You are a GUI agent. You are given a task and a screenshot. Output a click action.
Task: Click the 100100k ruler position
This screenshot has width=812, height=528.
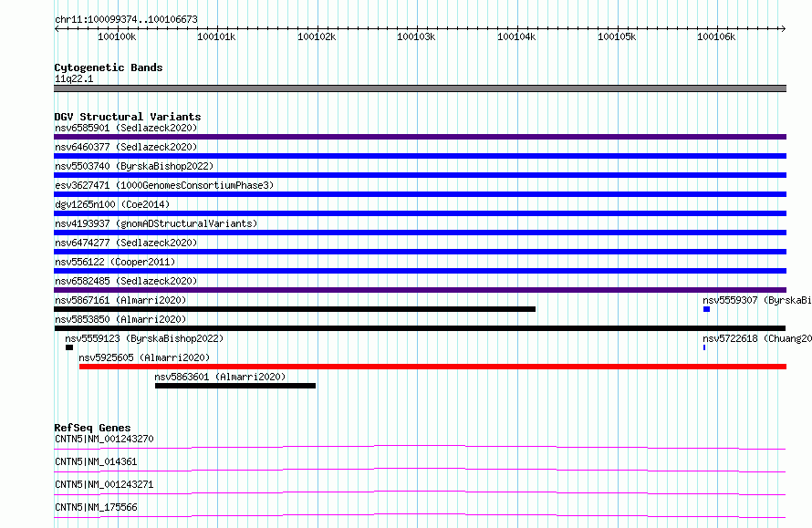coord(117,36)
